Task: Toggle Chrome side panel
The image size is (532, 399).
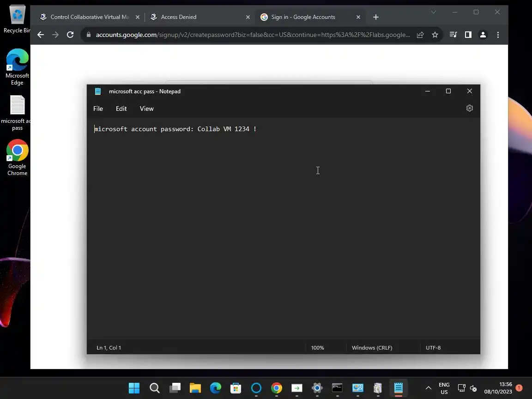Action: tap(468, 35)
